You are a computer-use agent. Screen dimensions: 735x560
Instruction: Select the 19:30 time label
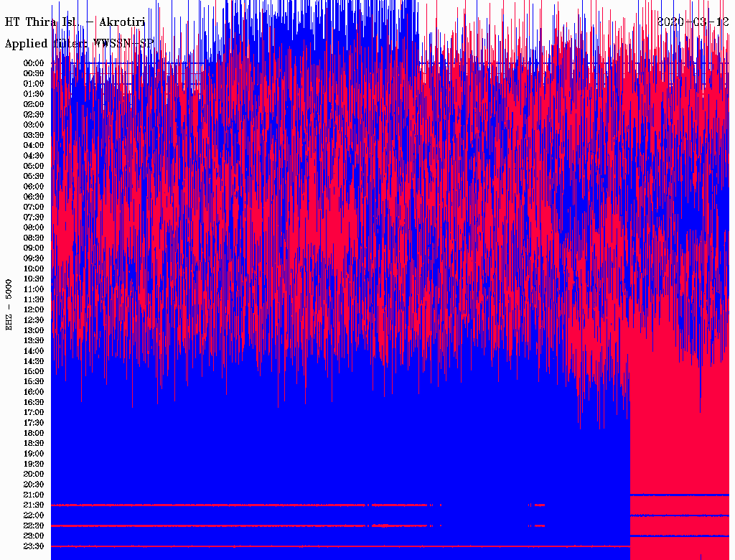click(34, 464)
